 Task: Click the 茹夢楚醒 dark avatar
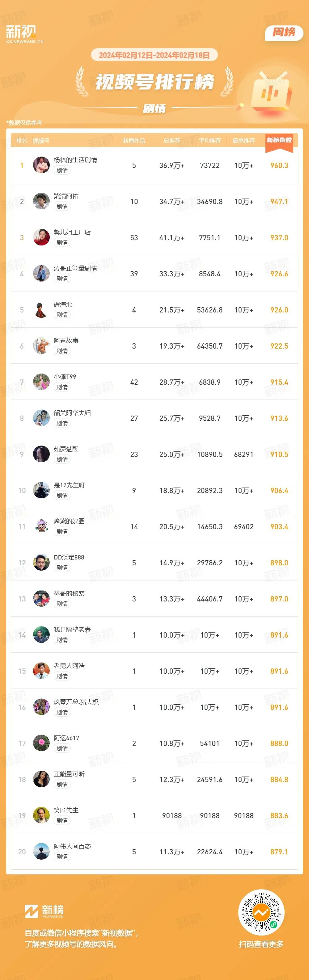coord(41,454)
